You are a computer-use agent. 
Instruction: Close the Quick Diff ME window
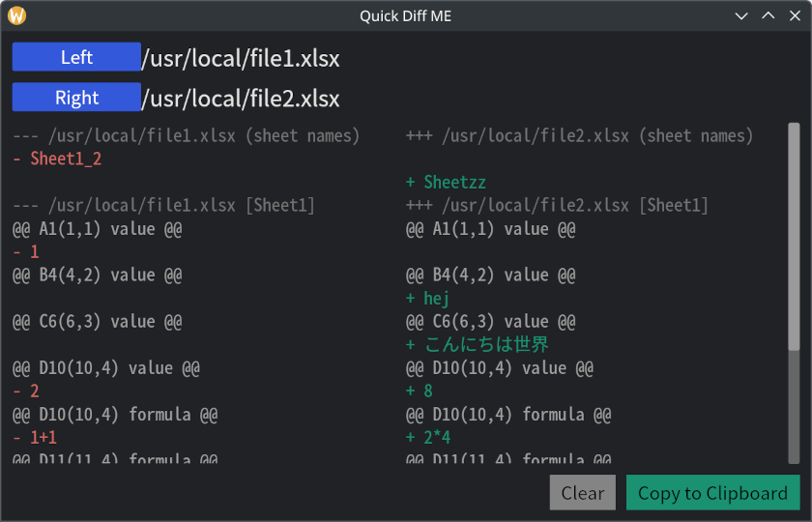tap(794, 15)
